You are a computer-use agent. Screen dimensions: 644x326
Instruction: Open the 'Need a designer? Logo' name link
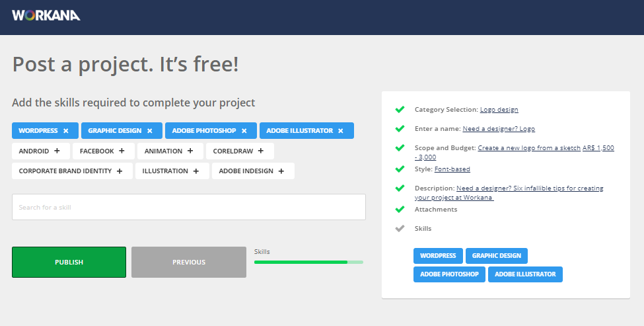[499, 129]
